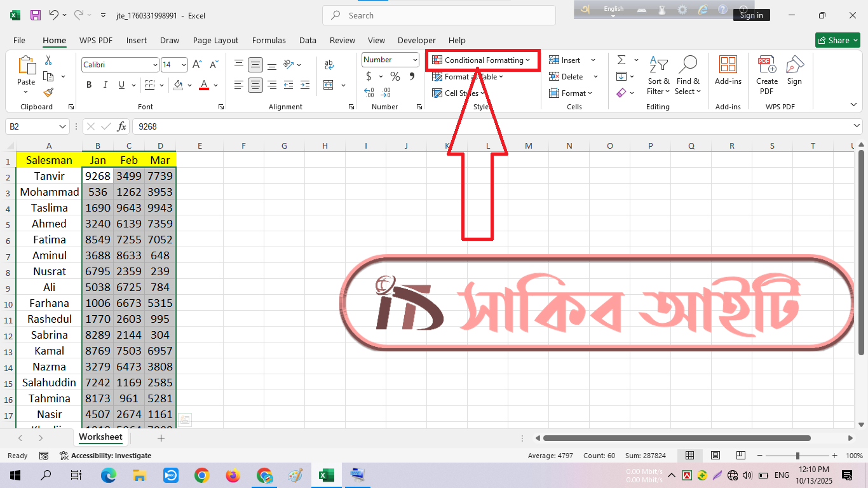Click the Share button
Viewport: 868px width, 488px height.
[837, 40]
